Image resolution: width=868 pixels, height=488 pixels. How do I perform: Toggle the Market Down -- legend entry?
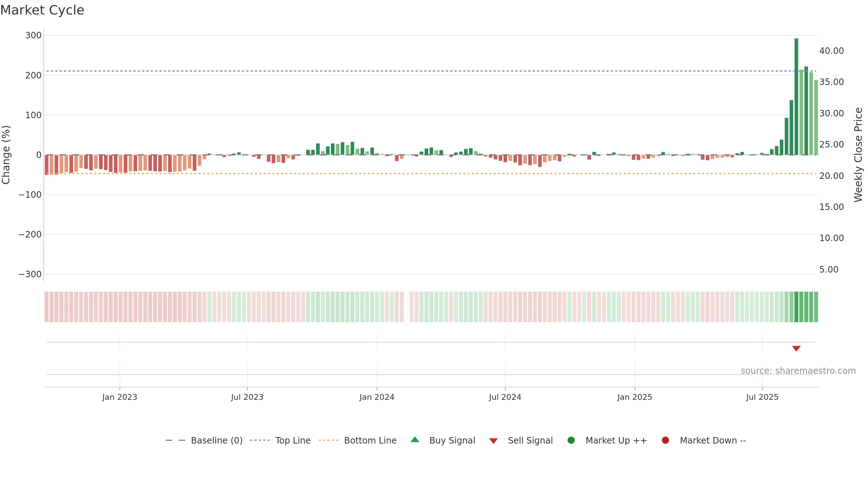(x=703, y=440)
